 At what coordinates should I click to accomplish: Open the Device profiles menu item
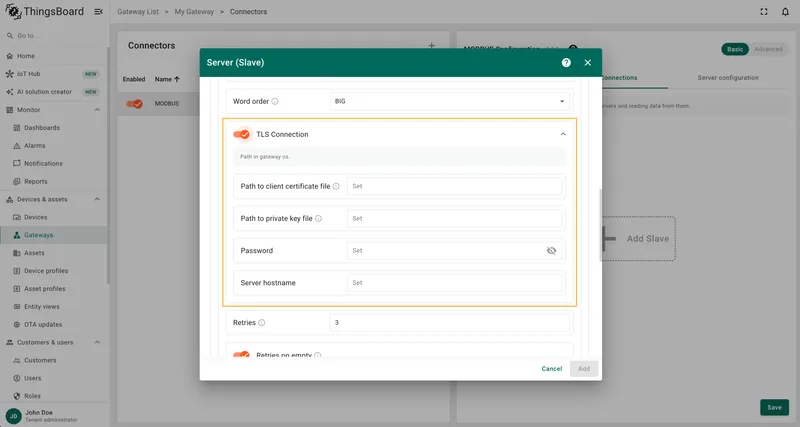pos(54,271)
